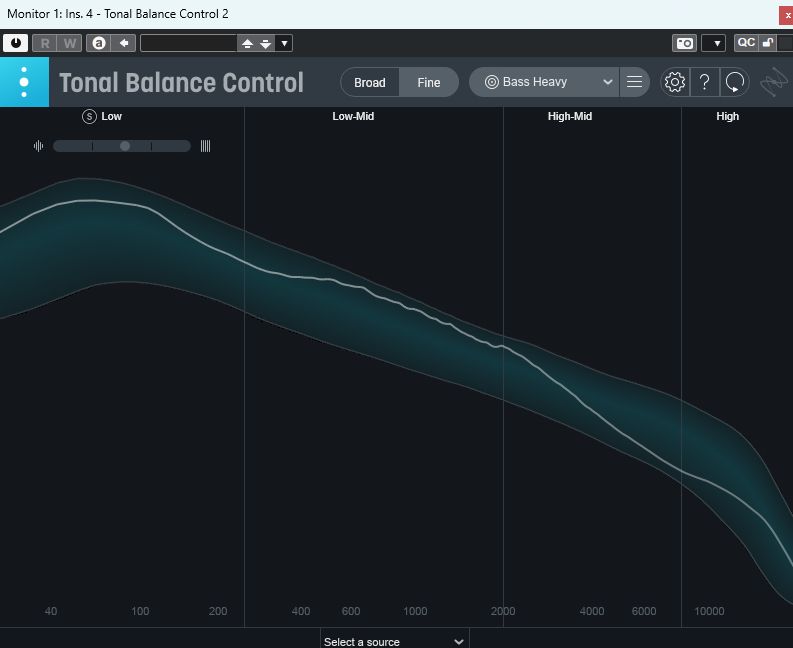
Task: Open the functions menu dropdown arrow
Action: 714,43
